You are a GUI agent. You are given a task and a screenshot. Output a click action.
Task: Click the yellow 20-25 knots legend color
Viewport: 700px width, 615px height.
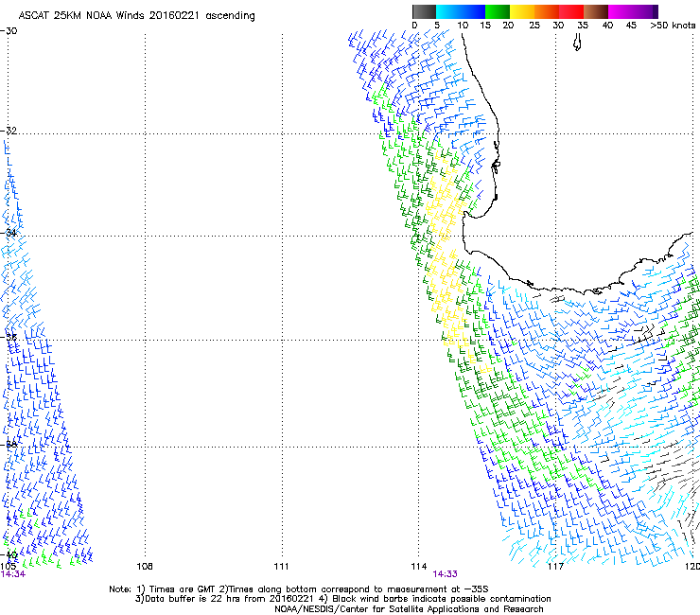pyautogui.click(x=522, y=11)
